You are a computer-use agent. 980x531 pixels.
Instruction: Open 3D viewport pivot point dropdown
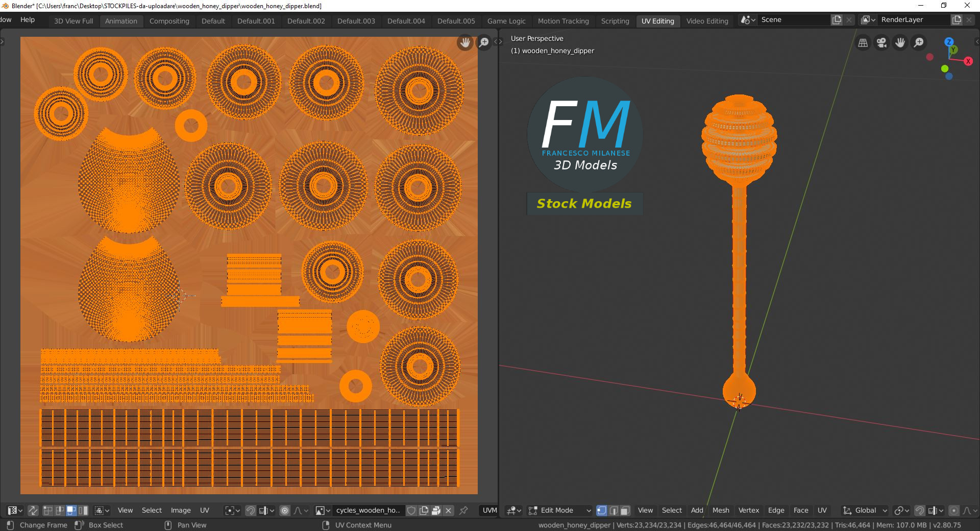pos(902,510)
